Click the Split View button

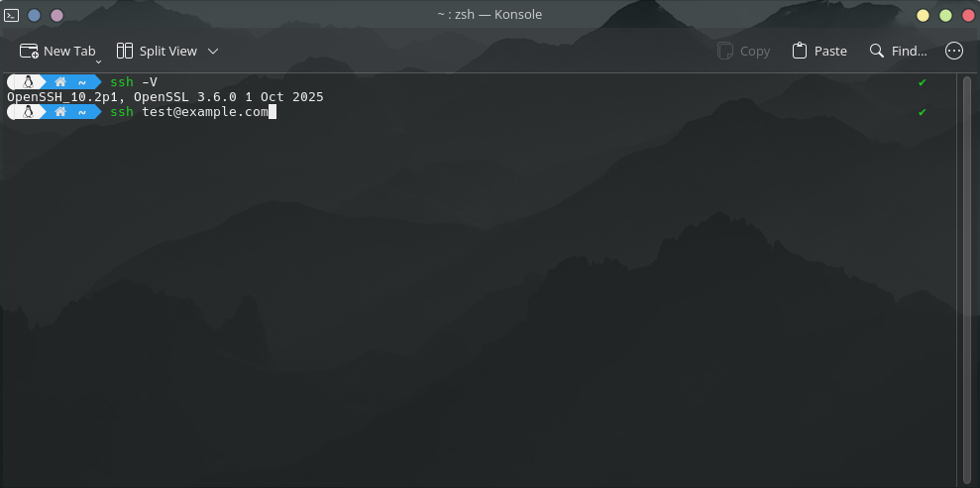pos(157,51)
